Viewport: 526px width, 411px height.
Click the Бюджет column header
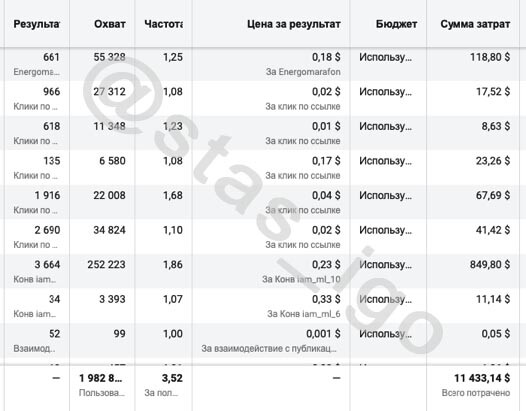point(396,24)
